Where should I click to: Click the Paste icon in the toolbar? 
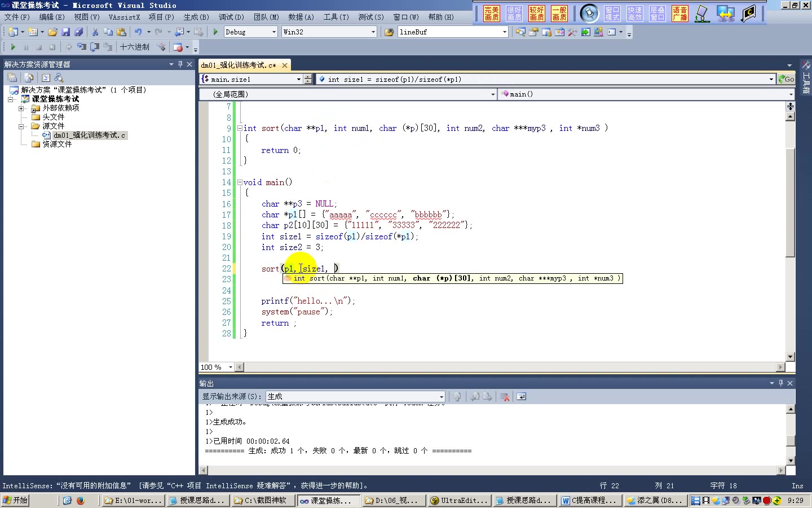pyautogui.click(x=121, y=32)
